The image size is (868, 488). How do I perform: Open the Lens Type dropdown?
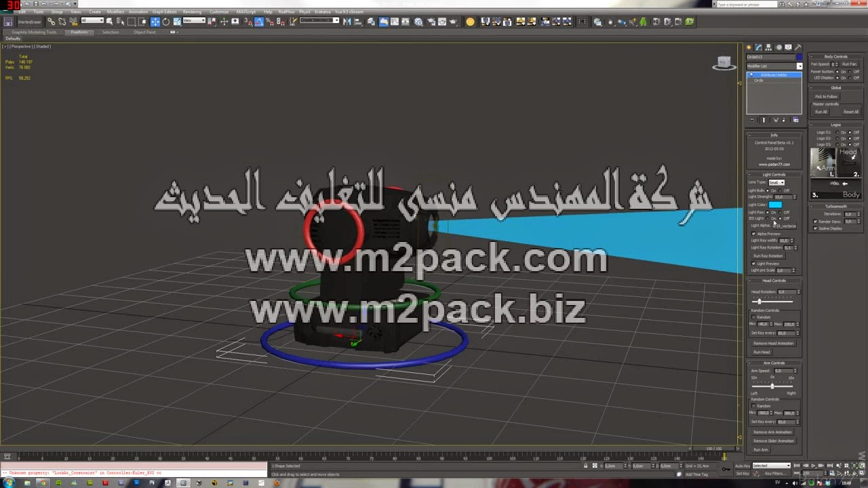[x=776, y=182]
